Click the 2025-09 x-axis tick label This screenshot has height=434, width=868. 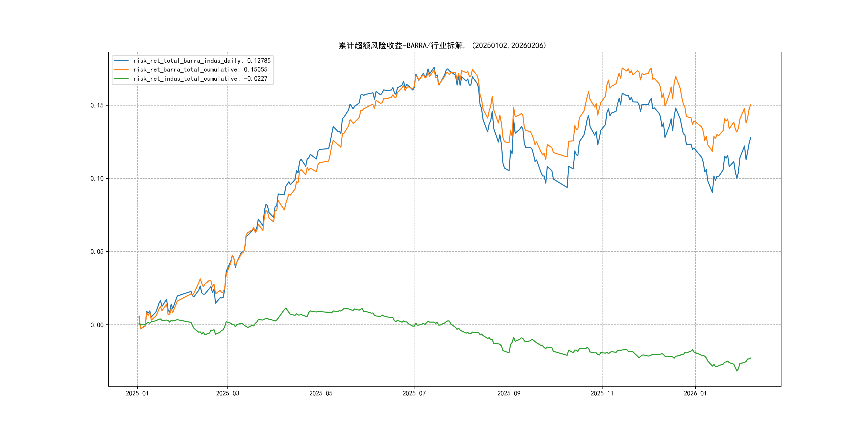click(x=509, y=394)
